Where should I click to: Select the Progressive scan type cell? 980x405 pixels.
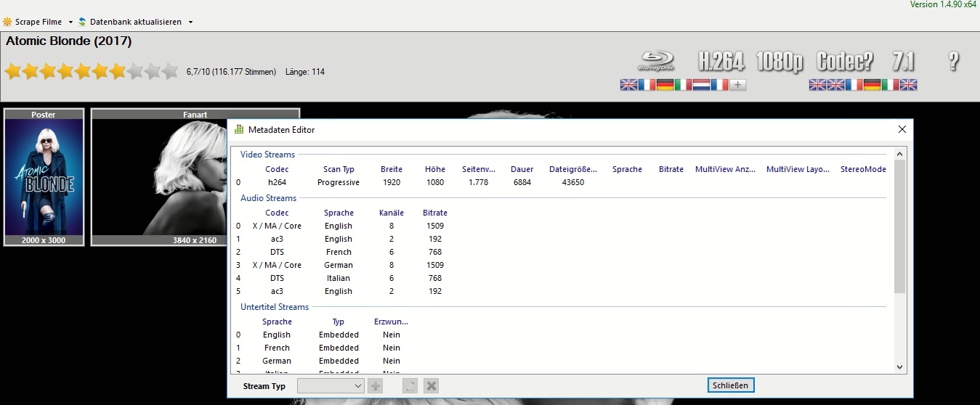[338, 182]
